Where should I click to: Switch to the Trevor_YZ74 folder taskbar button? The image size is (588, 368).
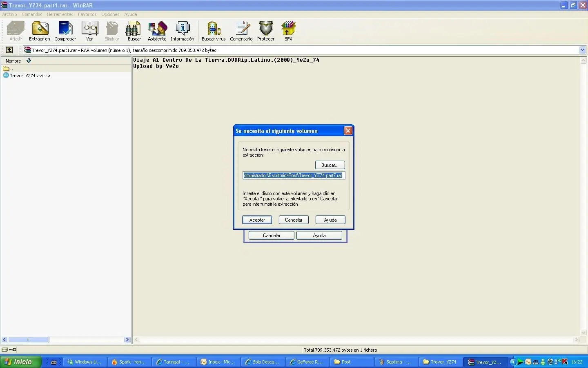(x=441, y=362)
